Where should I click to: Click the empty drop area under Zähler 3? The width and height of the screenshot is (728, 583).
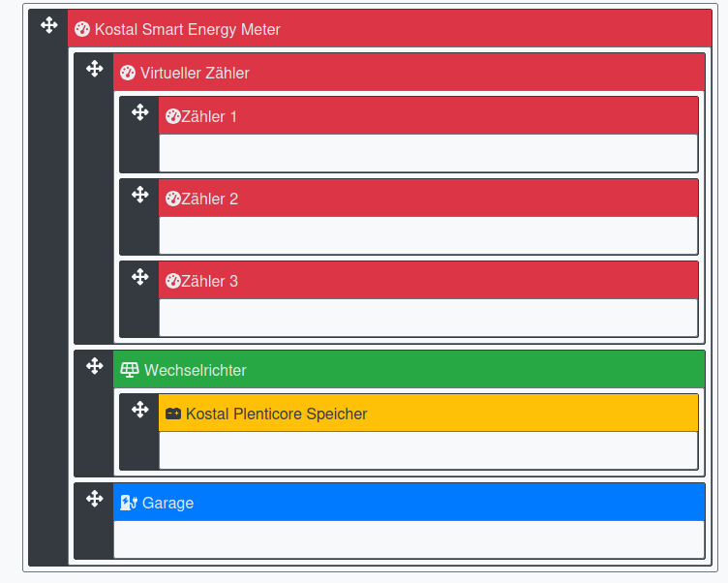point(429,318)
